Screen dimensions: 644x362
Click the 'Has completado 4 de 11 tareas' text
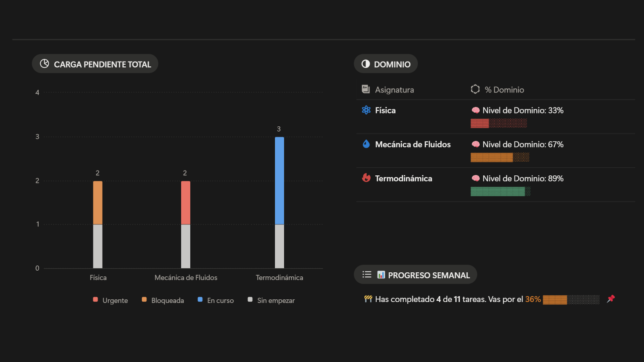coord(430,299)
